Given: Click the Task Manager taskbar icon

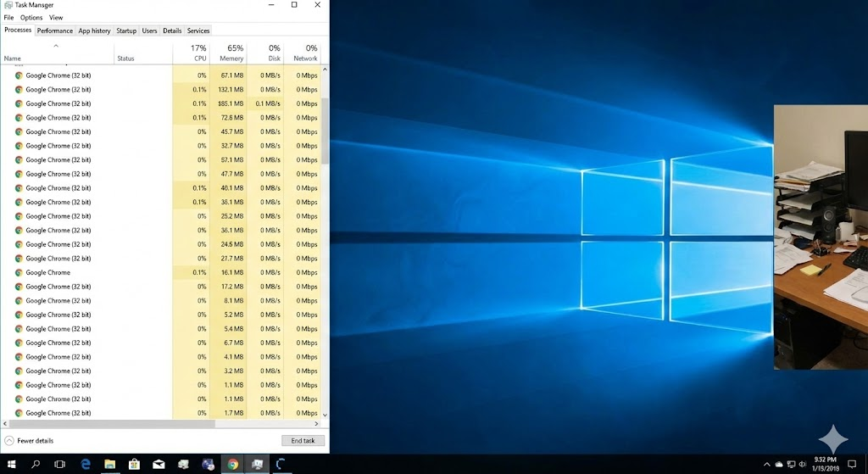Looking at the screenshot, I should [x=258, y=464].
